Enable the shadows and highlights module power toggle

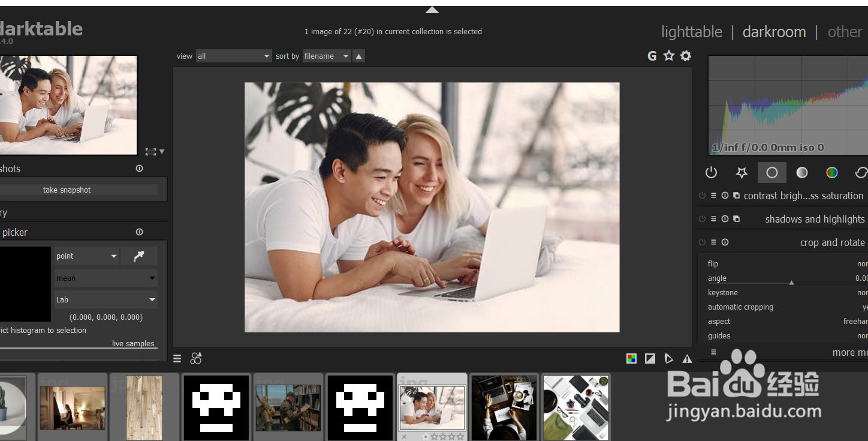pyautogui.click(x=702, y=219)
